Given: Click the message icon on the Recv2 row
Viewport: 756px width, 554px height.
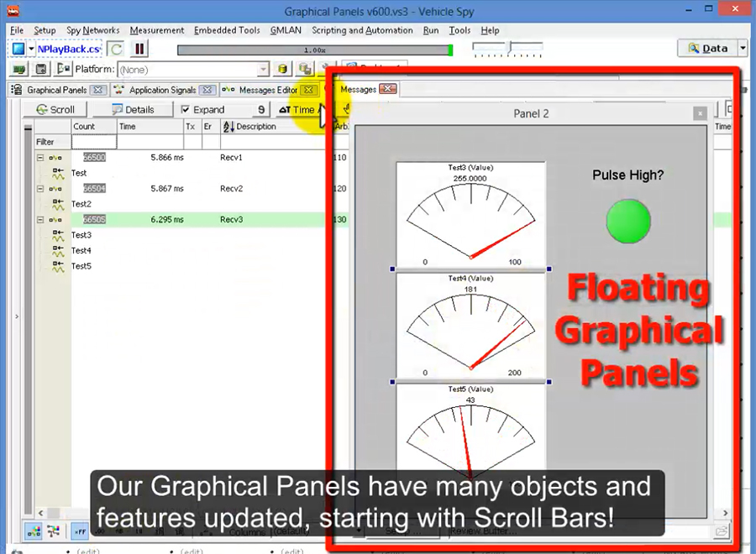Looking at the screenshot, I should pyautogui.click(x=55, y=189).
